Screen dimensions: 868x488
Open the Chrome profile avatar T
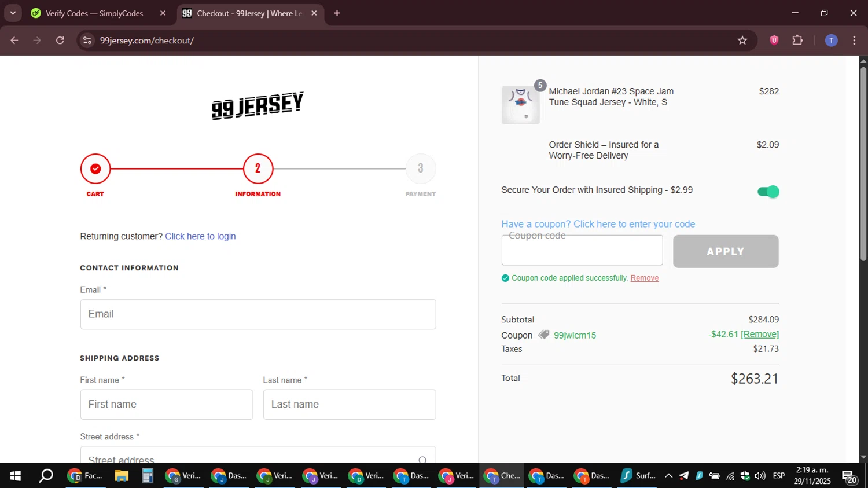pos(831,41)
